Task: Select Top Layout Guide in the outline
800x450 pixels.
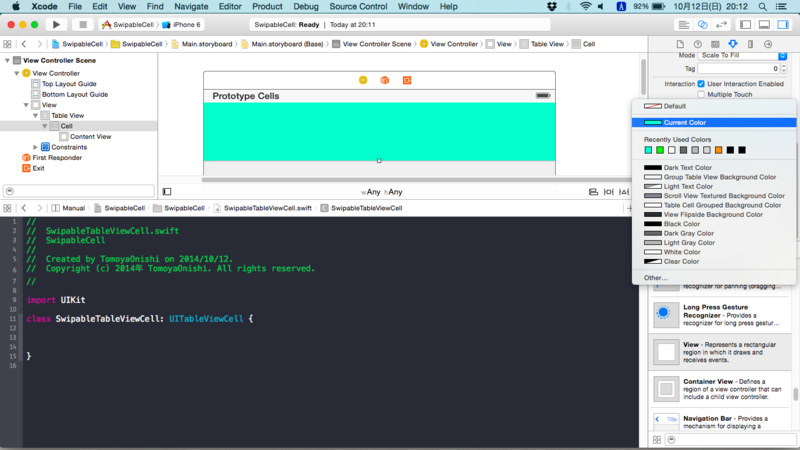Action: tap(69, 84)
